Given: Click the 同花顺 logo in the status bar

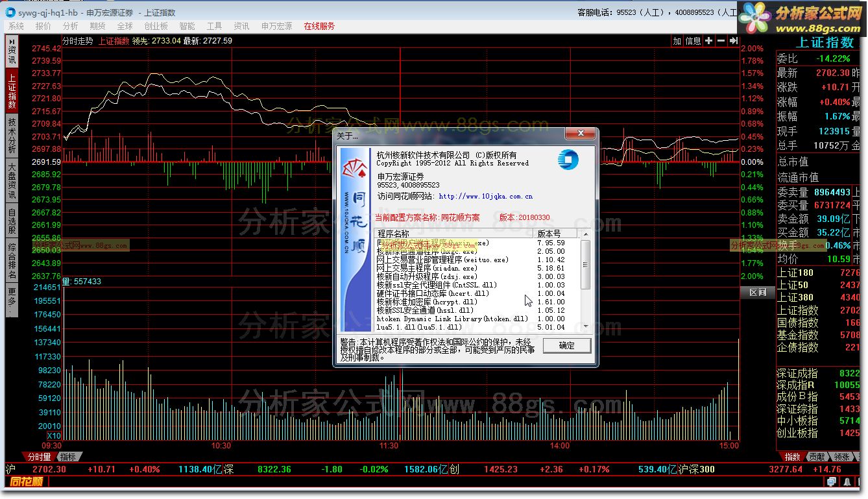Looking at the screenshot, I should pyautogui.click(x=27, y=481).
